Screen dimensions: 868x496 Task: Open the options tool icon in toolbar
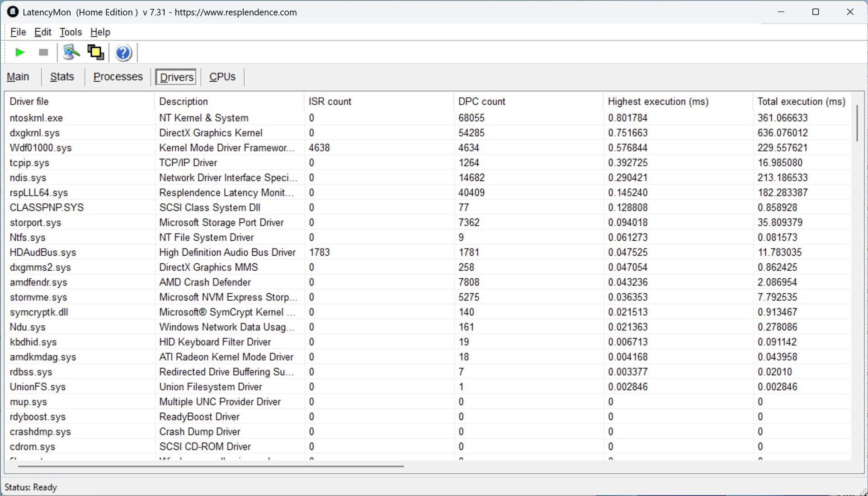71,52
